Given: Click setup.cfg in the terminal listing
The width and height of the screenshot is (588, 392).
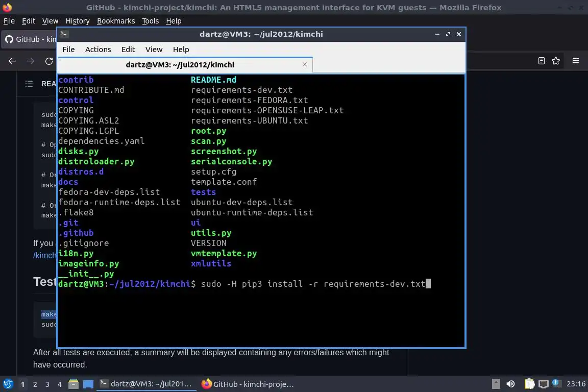Looking at the screenshot, I should click(213, 172).
